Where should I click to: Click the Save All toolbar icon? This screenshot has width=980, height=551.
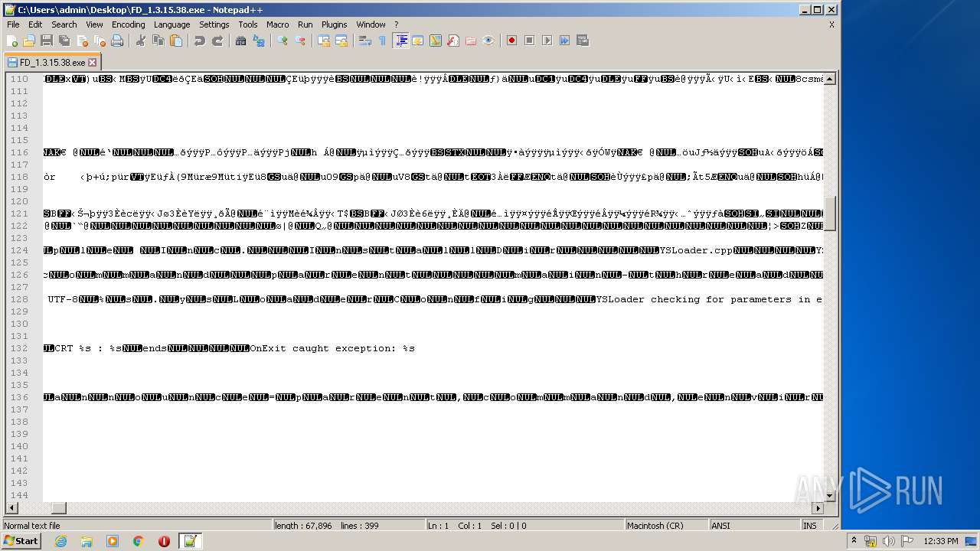coord(64,41)
